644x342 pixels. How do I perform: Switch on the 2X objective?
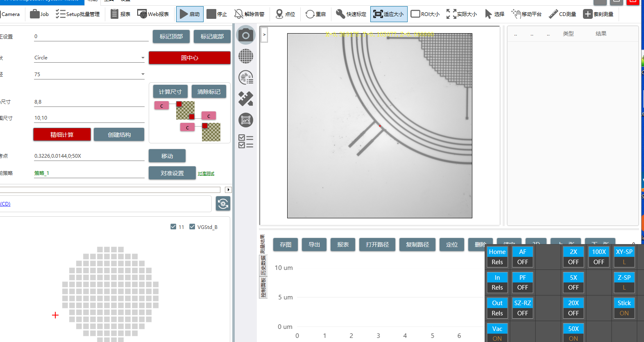(574, 257)
